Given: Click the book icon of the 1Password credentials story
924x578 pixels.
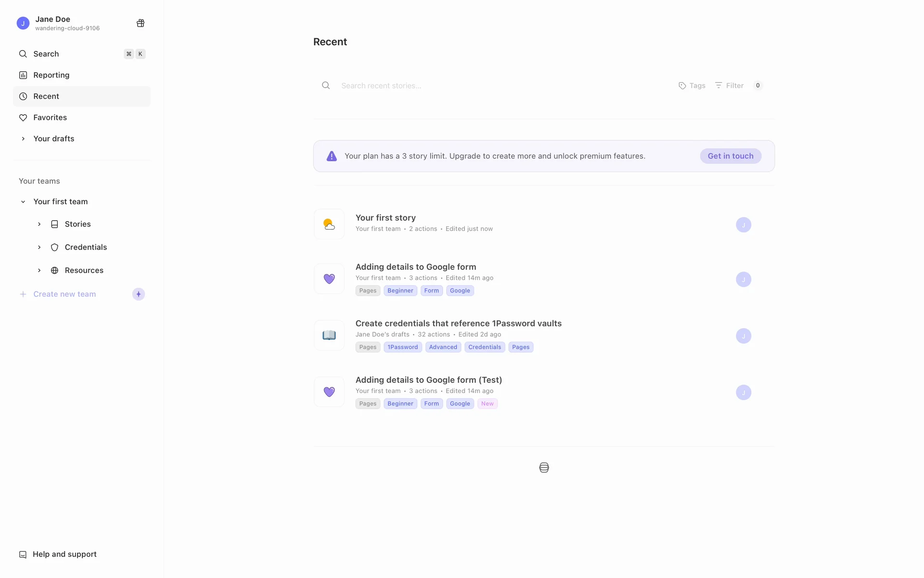Looking at the screenshot, I should coord(329,335).
